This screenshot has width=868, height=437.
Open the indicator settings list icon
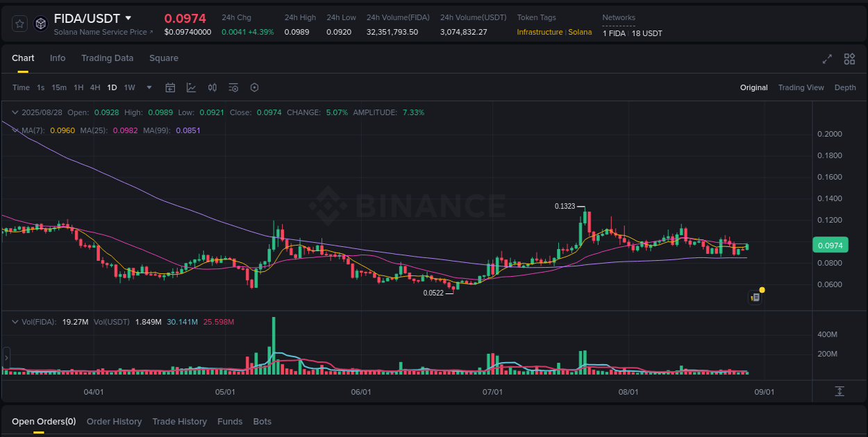point(233,87)
